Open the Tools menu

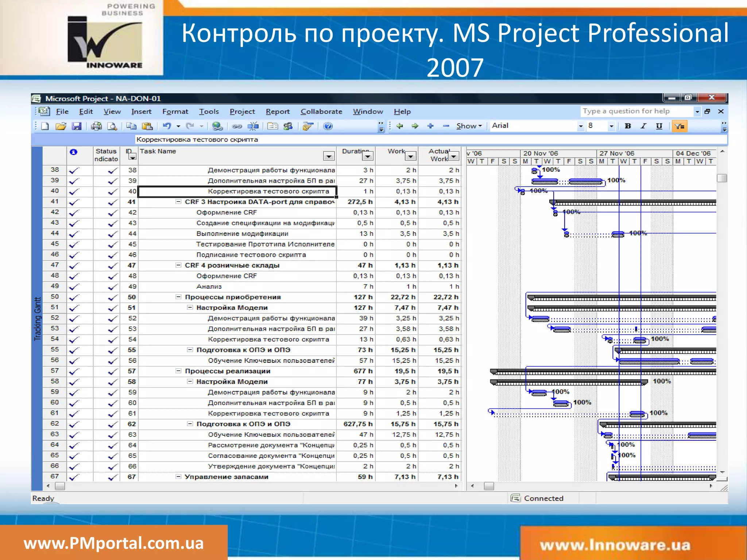pyautogui.click(x=209, y=111)
